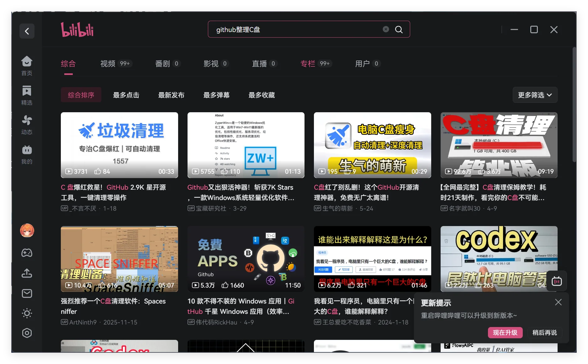Click 稍后再说 button
The height and width of the screenshot is (364, 588).
pyautogui.click(x=544, y=333)
